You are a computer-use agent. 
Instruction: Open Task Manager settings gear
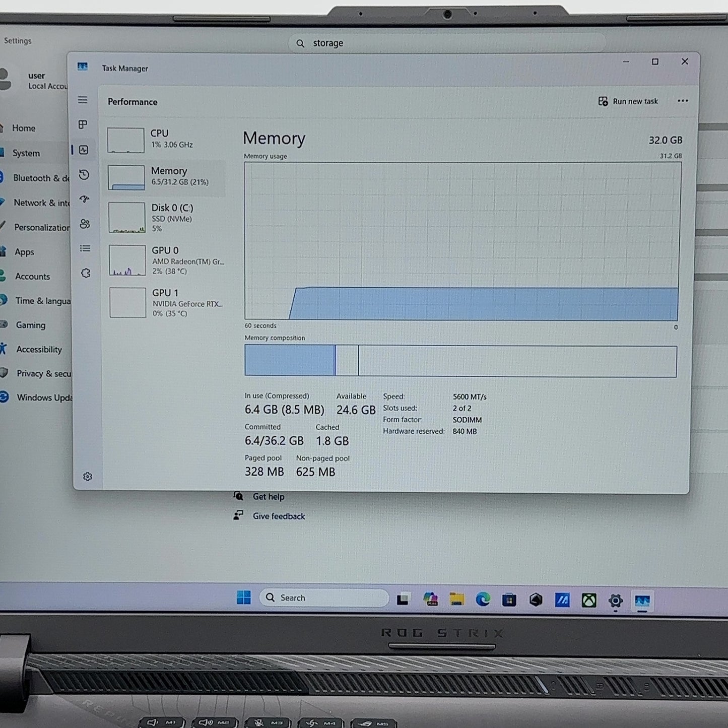[x=88, y=477]
